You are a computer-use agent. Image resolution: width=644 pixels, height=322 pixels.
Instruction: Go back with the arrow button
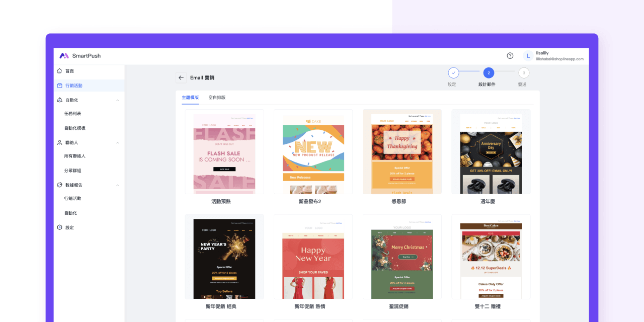tap(181, 77)
